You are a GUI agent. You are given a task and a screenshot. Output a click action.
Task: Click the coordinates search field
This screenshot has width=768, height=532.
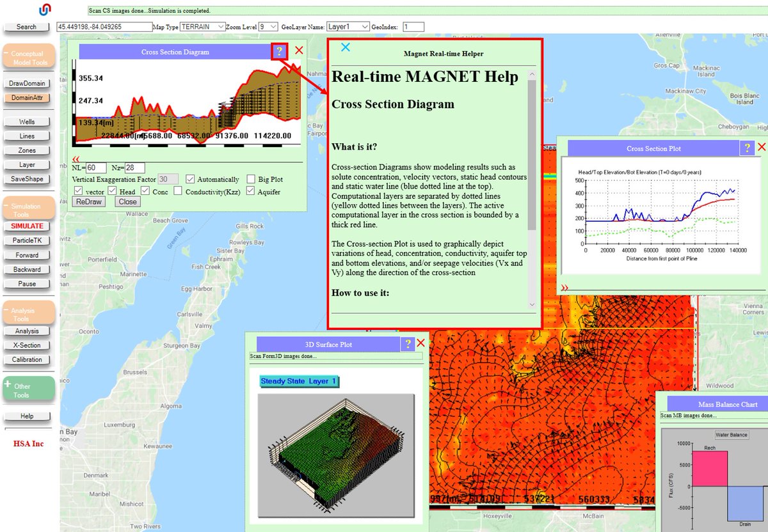(x=104, y=27)
